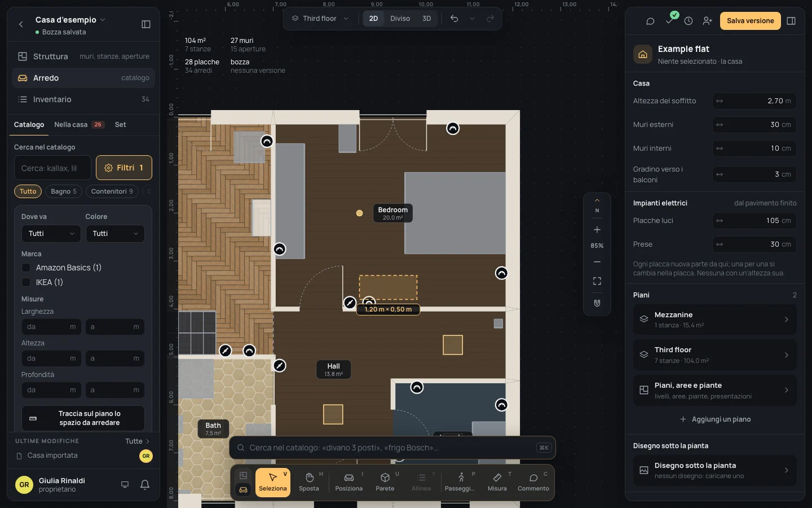Switch to the Nella casa tab
The width and height of the screenshot is (812, 508).
(78, 125)
